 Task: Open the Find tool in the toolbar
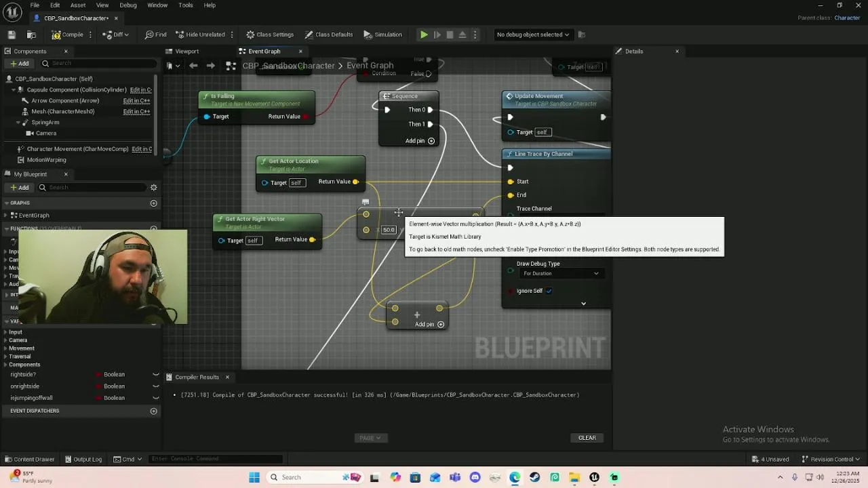point(155,35)
